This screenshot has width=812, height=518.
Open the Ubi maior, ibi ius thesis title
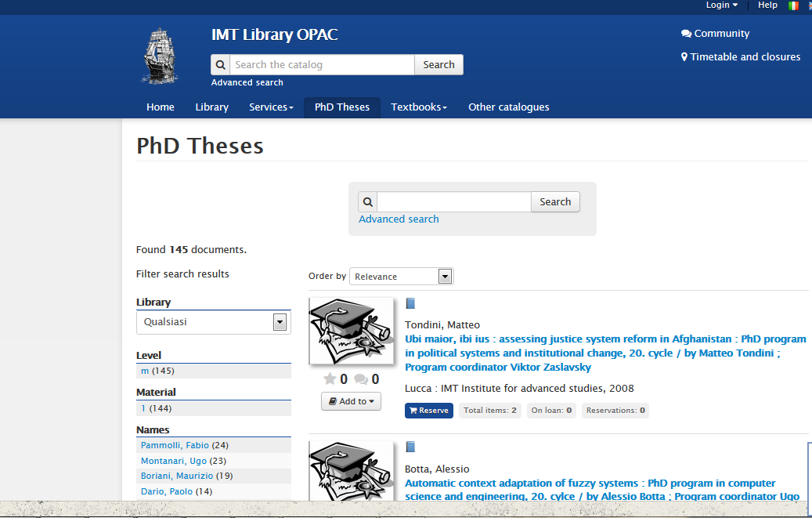[605, 353]
